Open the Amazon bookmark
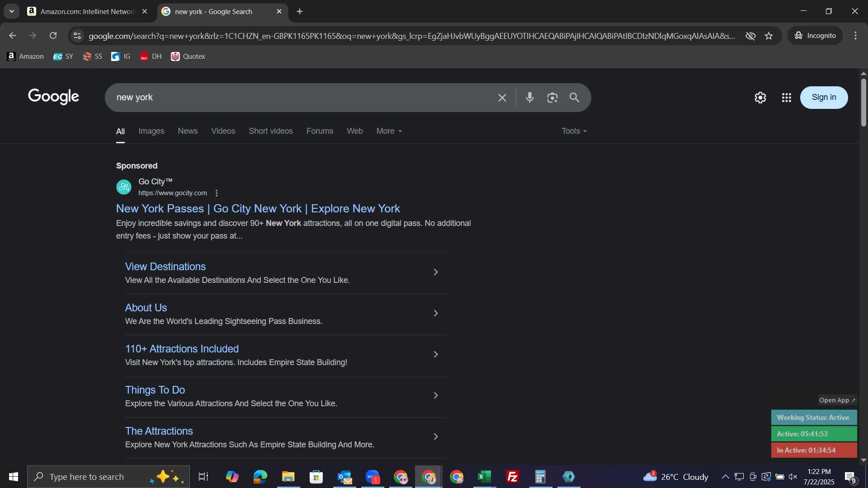868x488 pixels. (26, 56)
